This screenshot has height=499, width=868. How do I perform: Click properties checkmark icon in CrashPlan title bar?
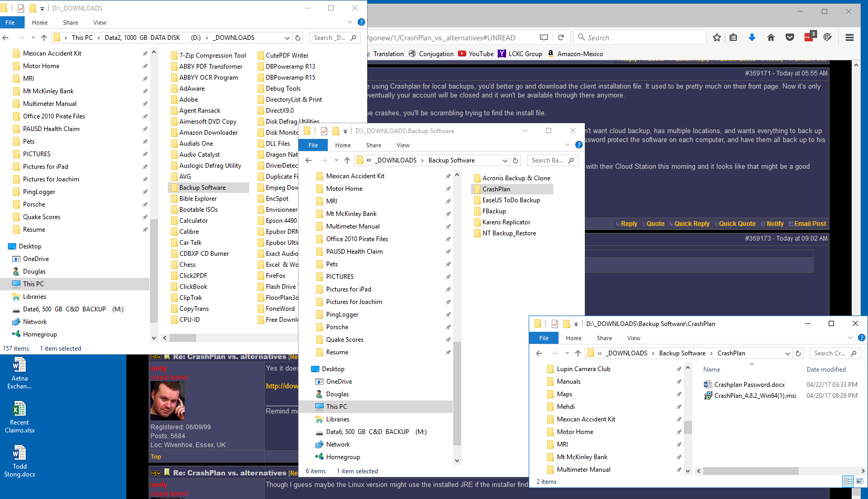554,324
